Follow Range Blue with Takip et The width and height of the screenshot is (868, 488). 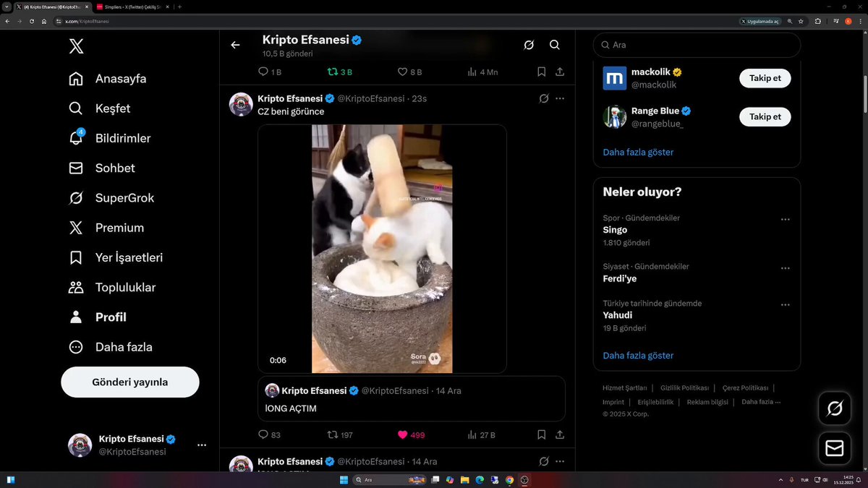765,116
